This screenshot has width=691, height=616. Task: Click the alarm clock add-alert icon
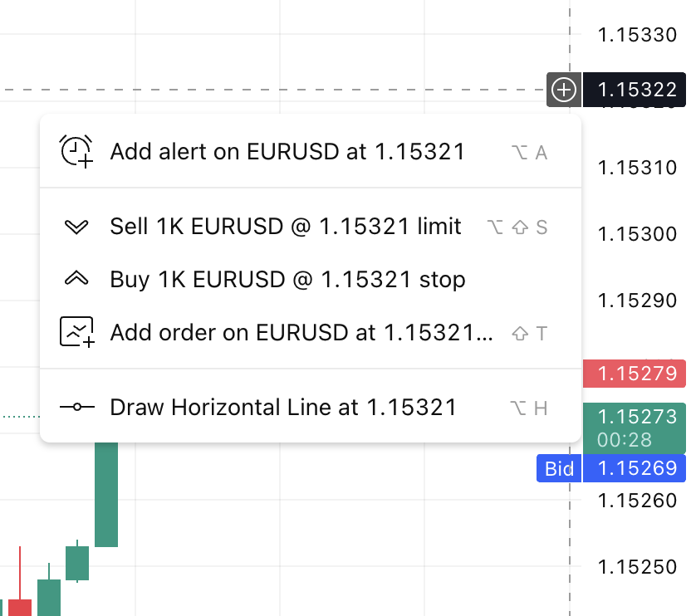[x=76, y=152]
